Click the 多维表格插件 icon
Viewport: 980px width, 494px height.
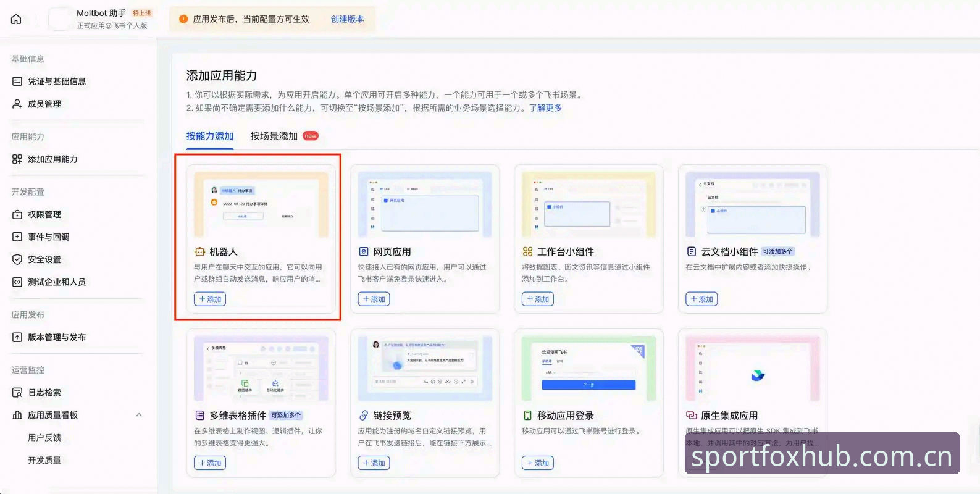[x=199, y=416]
